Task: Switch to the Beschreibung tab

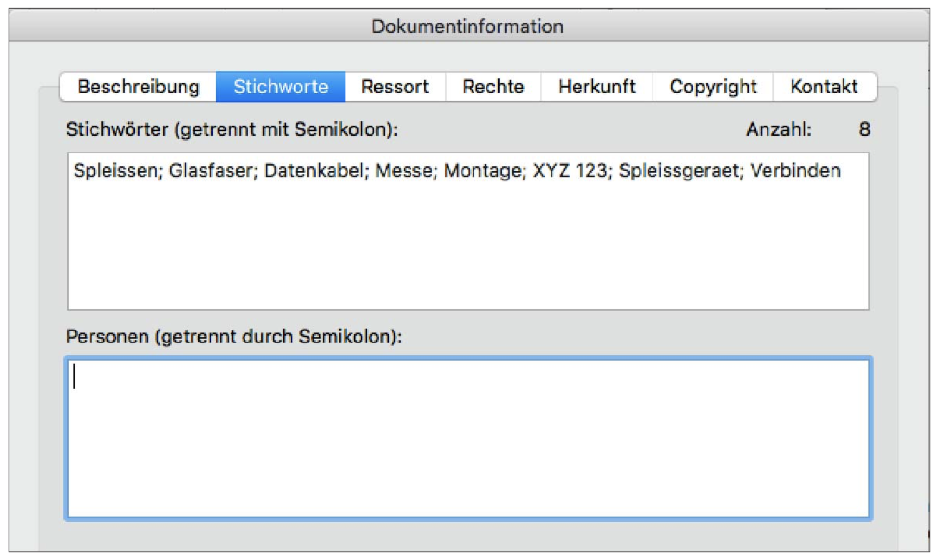Action: [138, 87]
